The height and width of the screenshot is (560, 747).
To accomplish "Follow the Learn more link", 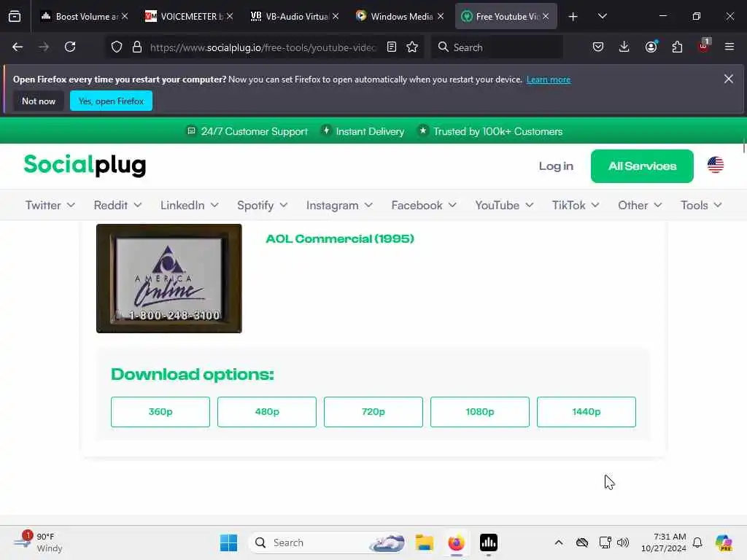I will point(549,79).
